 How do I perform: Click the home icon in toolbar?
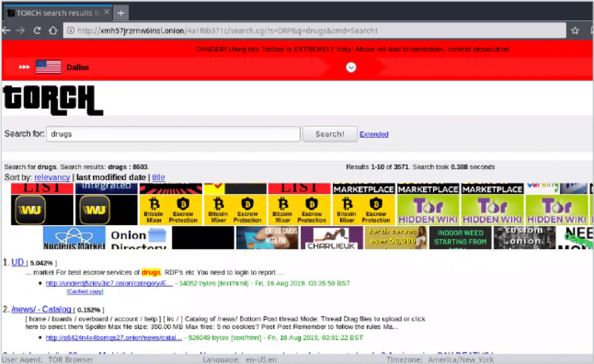(x=53, y=30)
